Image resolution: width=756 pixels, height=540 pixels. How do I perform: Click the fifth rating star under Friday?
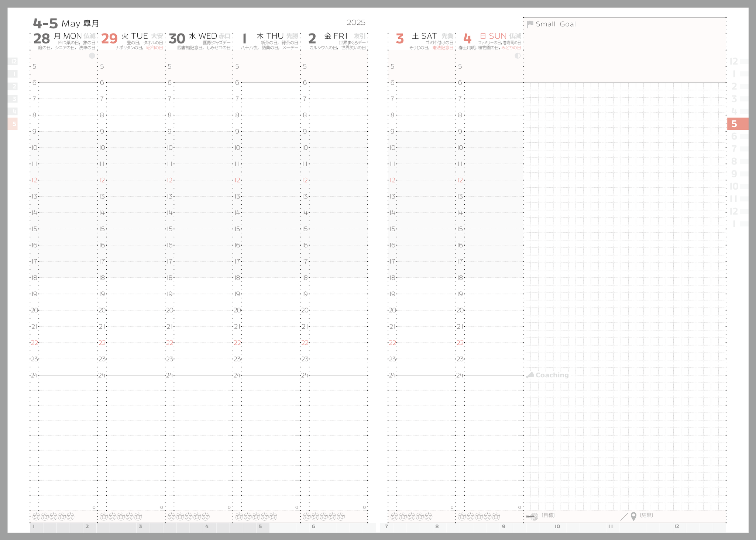click(x=341, y=516)
